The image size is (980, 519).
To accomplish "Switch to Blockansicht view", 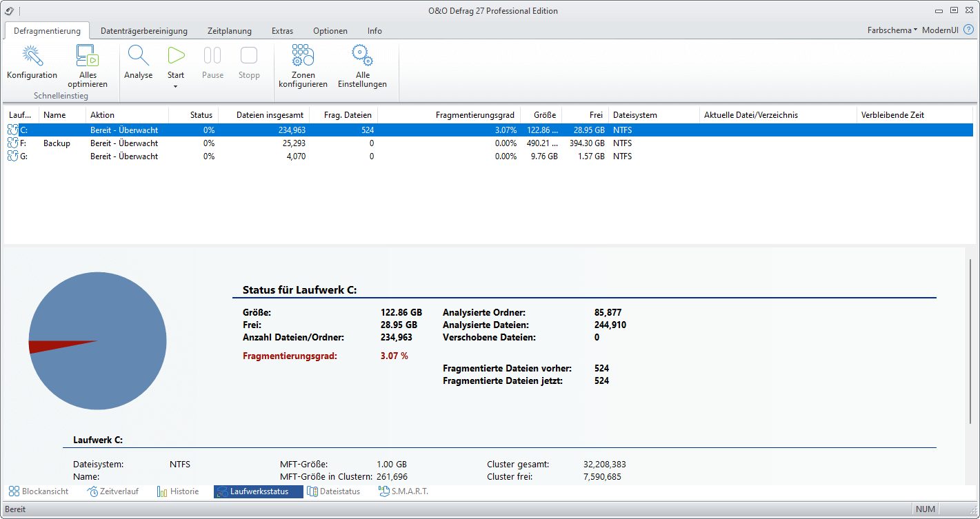I will [x=39, y=491].
